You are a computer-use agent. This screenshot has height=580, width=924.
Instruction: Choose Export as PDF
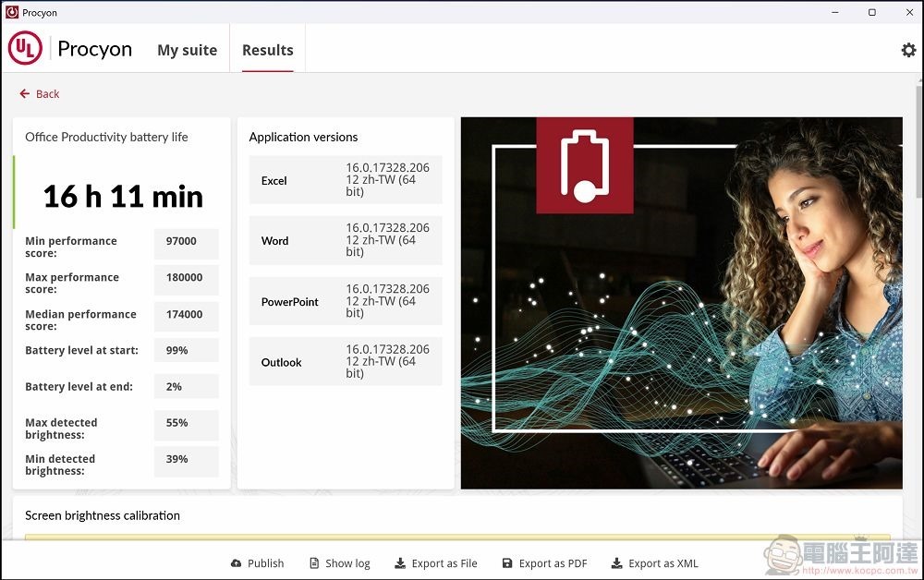point(544,563)
